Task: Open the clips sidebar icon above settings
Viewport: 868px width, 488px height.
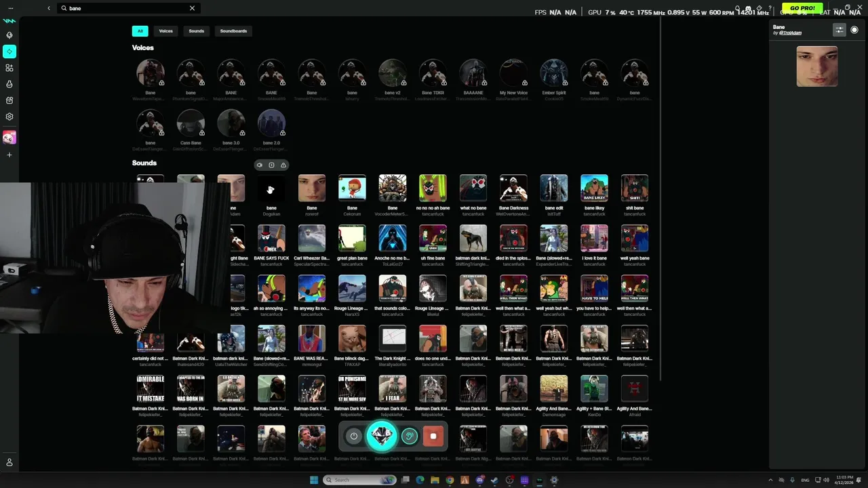Action: 9,100
